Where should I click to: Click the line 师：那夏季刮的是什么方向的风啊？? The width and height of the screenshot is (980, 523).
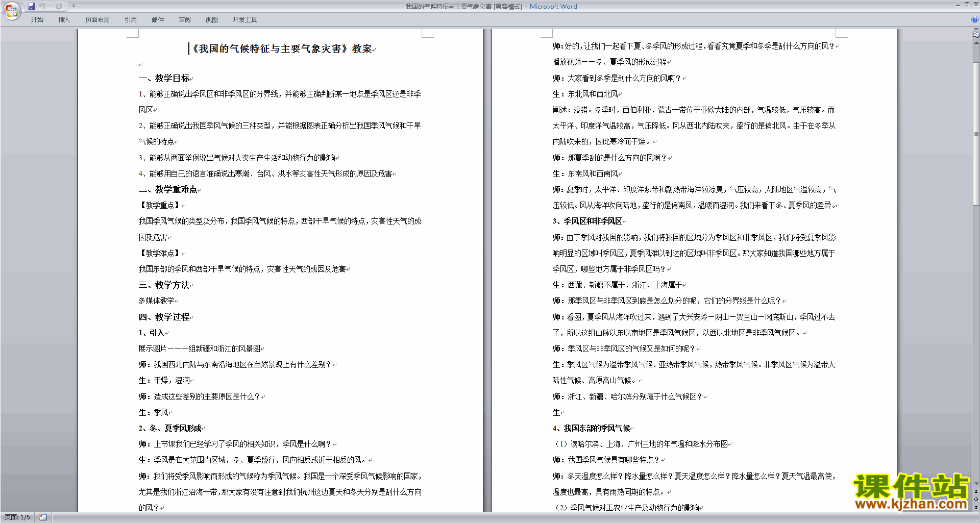[609, 158]
